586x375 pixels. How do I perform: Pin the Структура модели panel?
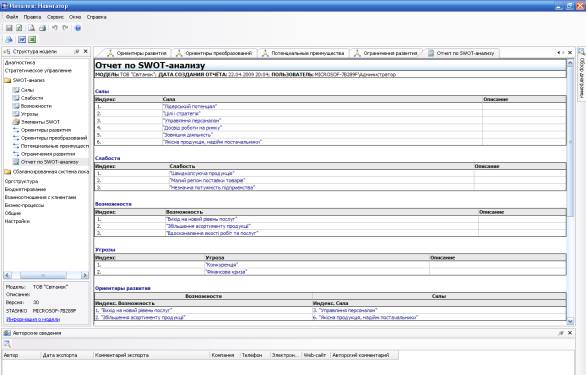(x=77, y=52)
